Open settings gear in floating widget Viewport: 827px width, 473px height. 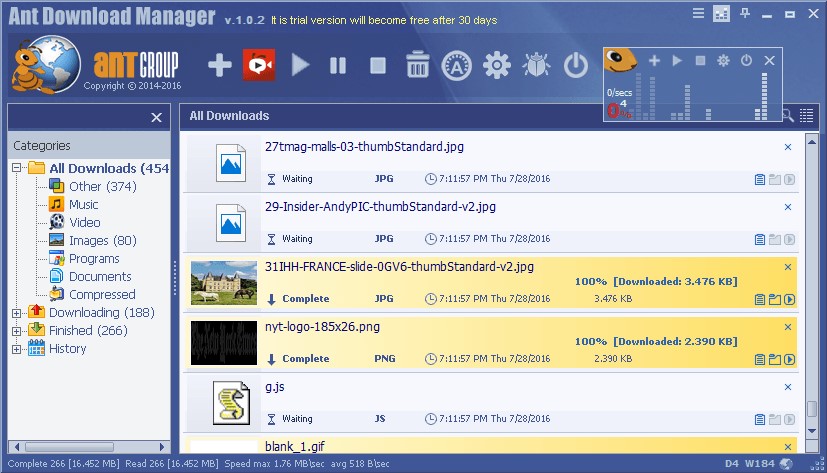click(723, 61)
